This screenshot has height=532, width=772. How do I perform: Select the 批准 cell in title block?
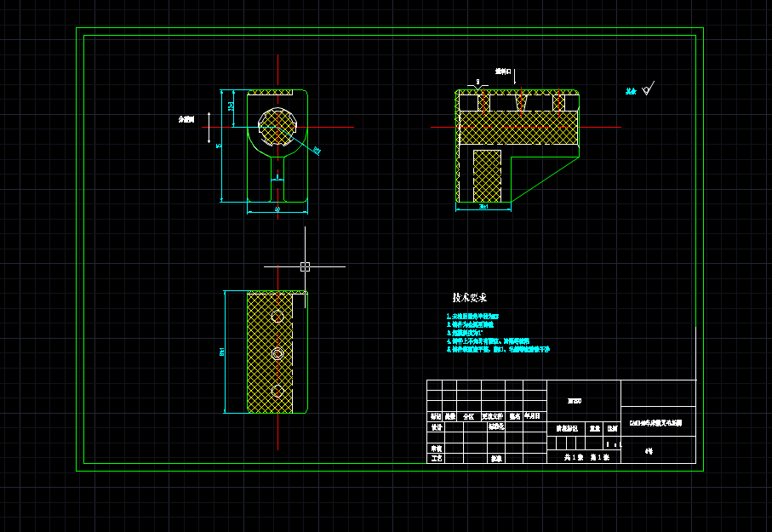pyautogui.click(x=495, y=458)
